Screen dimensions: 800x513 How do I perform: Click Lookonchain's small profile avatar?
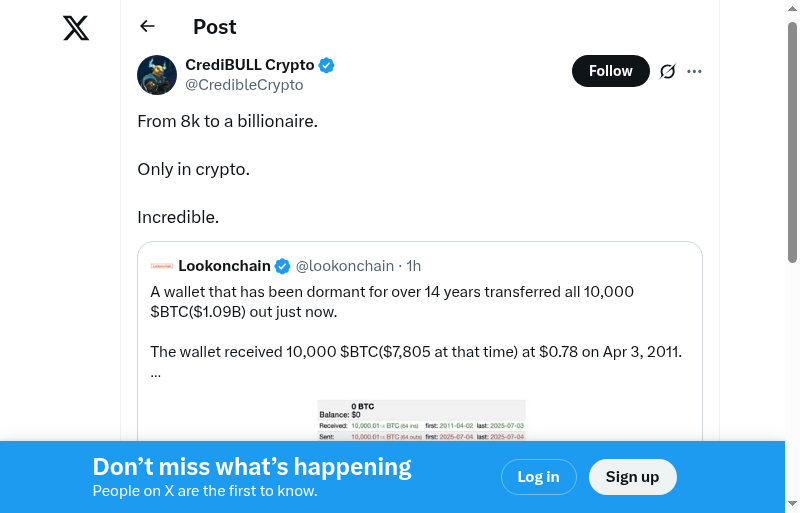pos(162,266)
